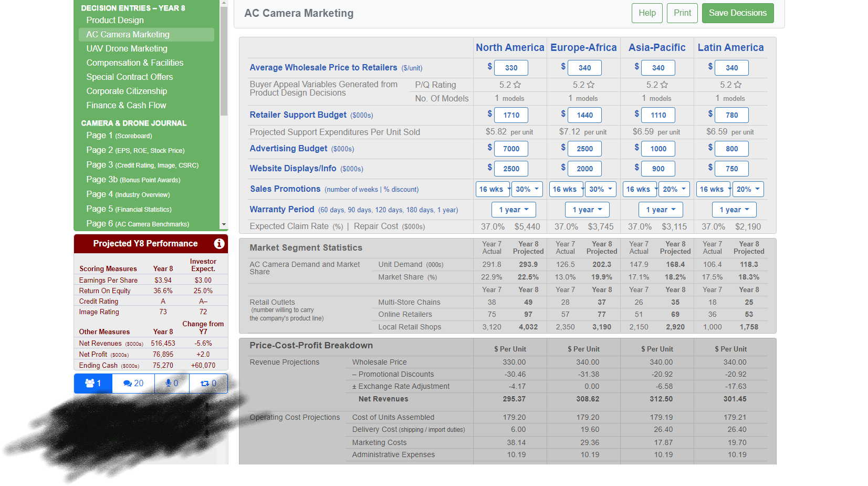Viewport: 868px width, 486px height.
Task: Click Latin America advertising budget field
Action: (x=731, y=149)
